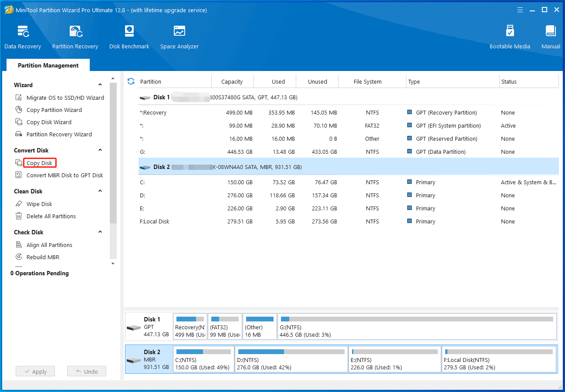Viewport: 565px width, 392px height.
Task: Open the hamburger menu in title bar
Action: click(520, 10)
